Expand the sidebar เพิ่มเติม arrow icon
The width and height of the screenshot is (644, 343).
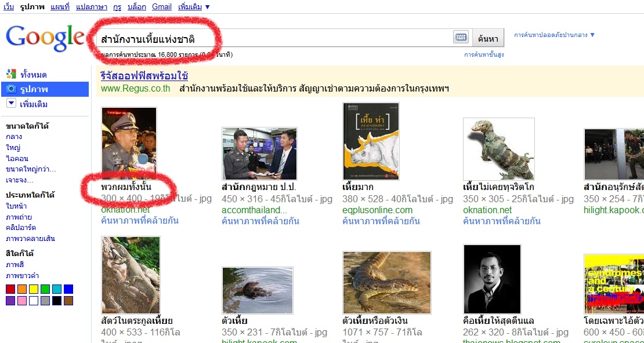pyautogui.click(x=12, y=104)
